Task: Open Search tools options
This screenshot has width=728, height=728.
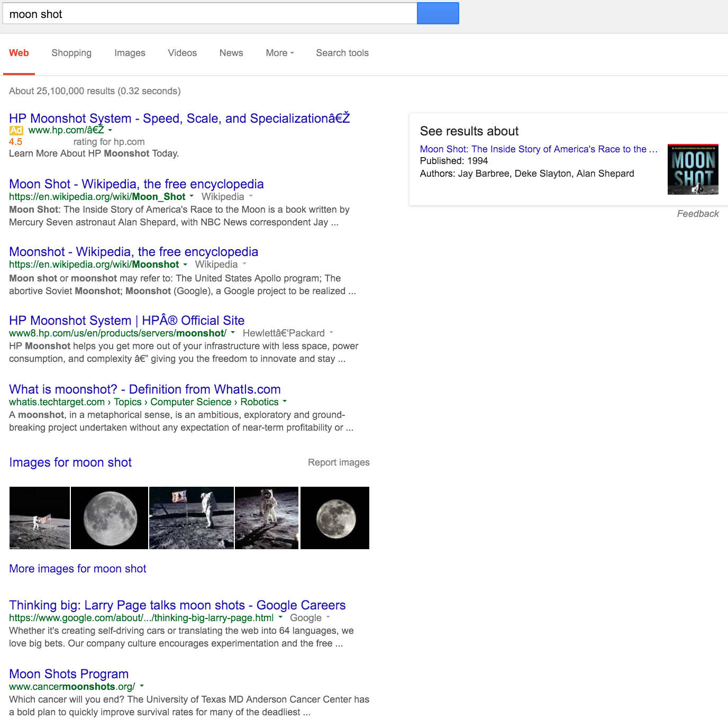Action: (342, 53)
